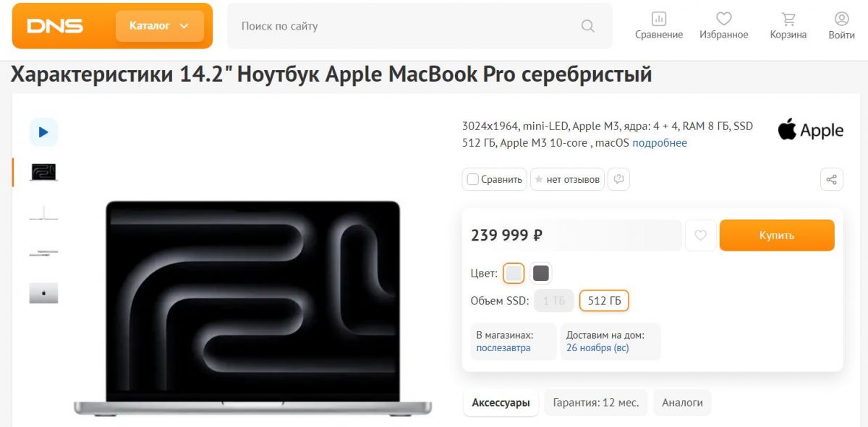Switch to the Аналоги tab
Image resolution: width=868 pixels, height=427 pixels.
pyautogui.click(x=682, y=402)
